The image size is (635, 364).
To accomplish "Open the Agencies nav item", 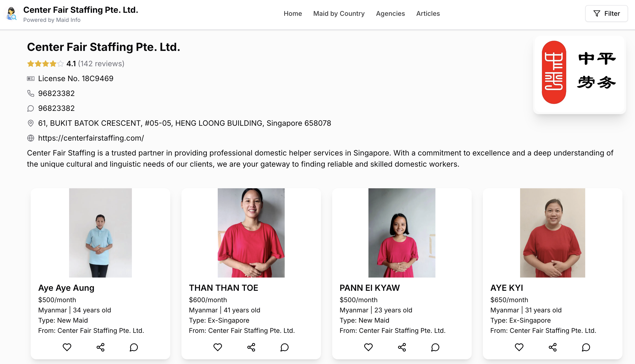I will 390,13.
